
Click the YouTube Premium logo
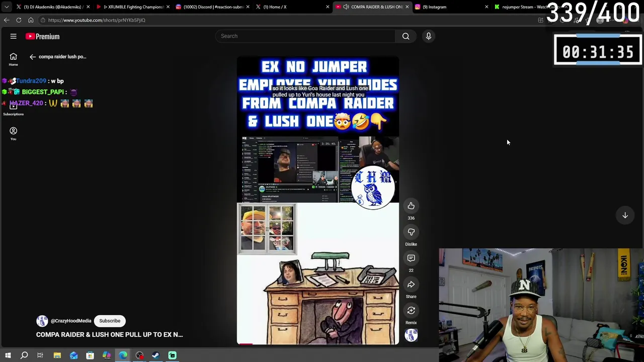tap(43, 36)
